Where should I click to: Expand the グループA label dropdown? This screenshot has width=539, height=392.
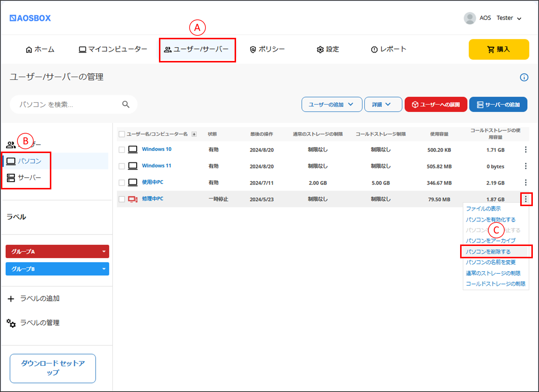pos(104,252)
